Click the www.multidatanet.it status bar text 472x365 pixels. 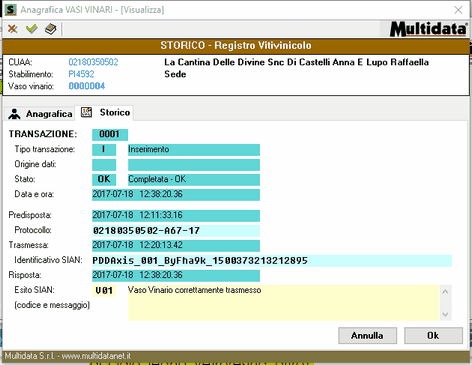click(96, 356)
